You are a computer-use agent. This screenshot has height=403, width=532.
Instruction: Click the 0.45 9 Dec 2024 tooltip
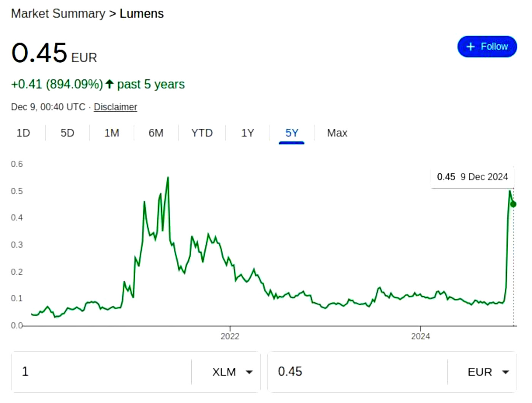pos(472,177)
